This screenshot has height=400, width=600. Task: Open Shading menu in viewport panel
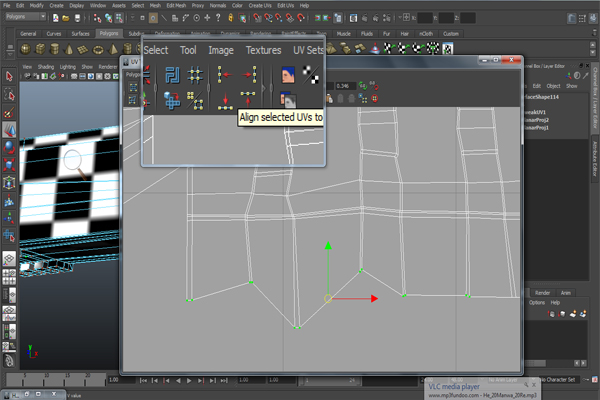tap(46, 67)
